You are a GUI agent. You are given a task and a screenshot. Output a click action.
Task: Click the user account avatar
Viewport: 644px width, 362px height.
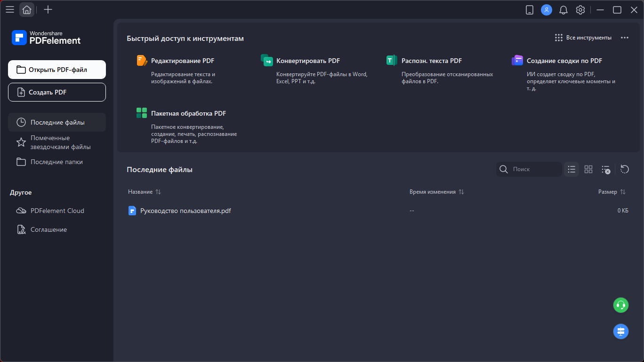coord(546,10)
